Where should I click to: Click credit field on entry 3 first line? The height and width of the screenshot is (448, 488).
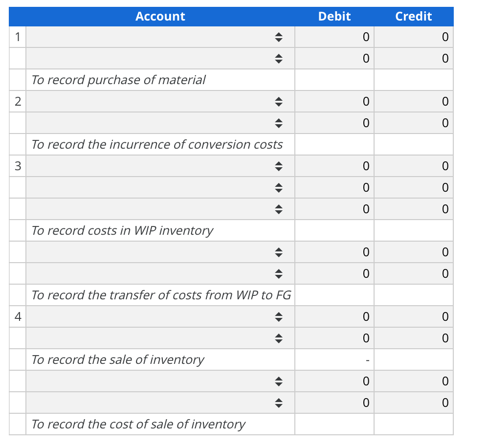point(414,166)
